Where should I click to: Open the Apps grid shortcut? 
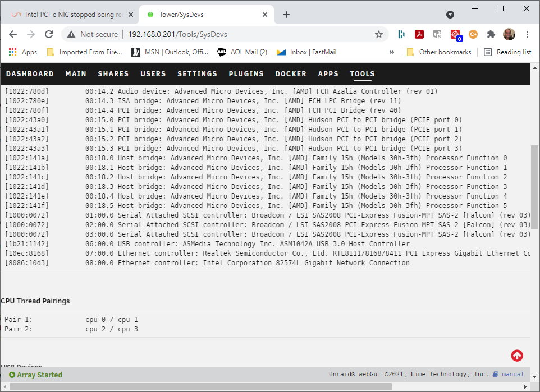[x=22, y=52]
